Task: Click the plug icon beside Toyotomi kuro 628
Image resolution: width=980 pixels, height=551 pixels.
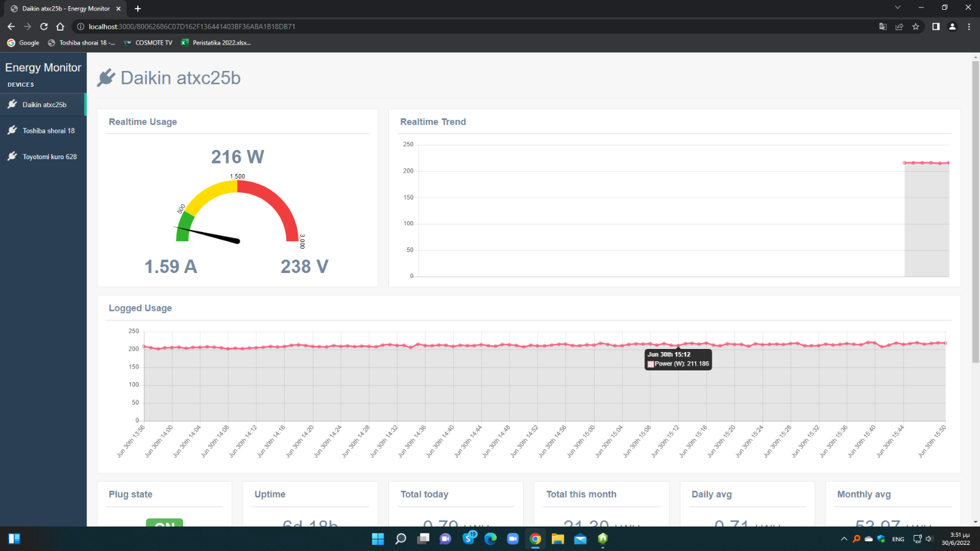Action: tap(12, 156)
